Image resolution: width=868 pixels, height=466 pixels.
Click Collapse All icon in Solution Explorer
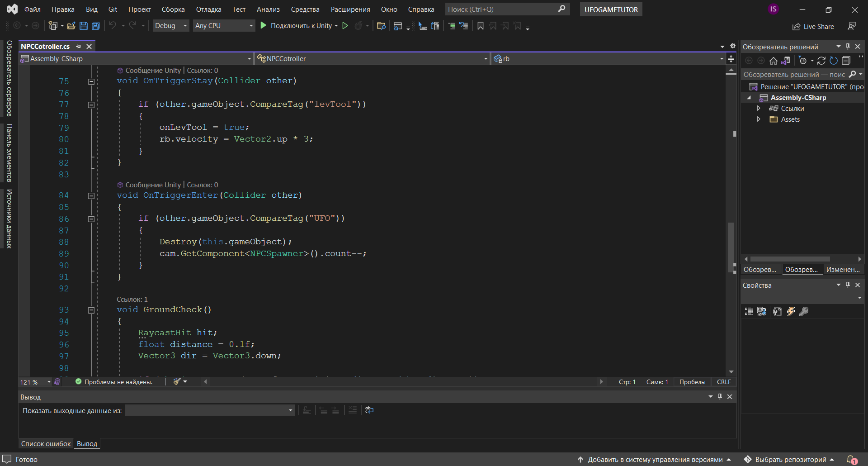pos(846,61)
